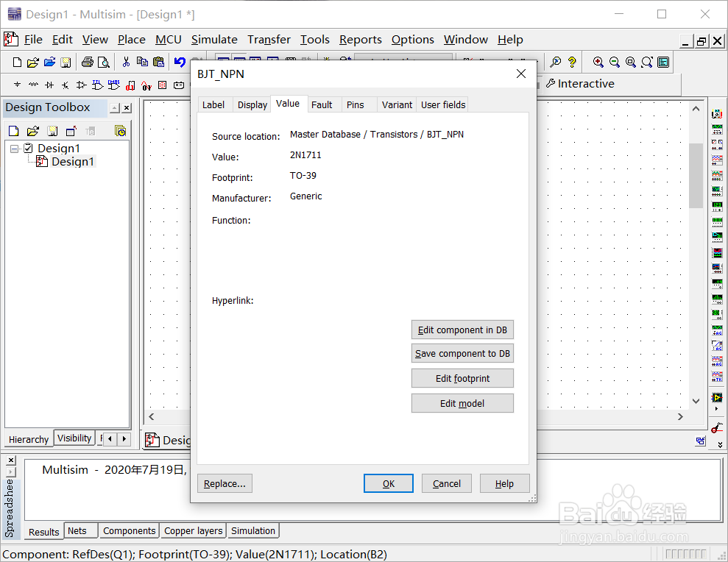Screen dimensions: 728x562
Task: Open the TTL component group
Action: click(x=97, y=85)
